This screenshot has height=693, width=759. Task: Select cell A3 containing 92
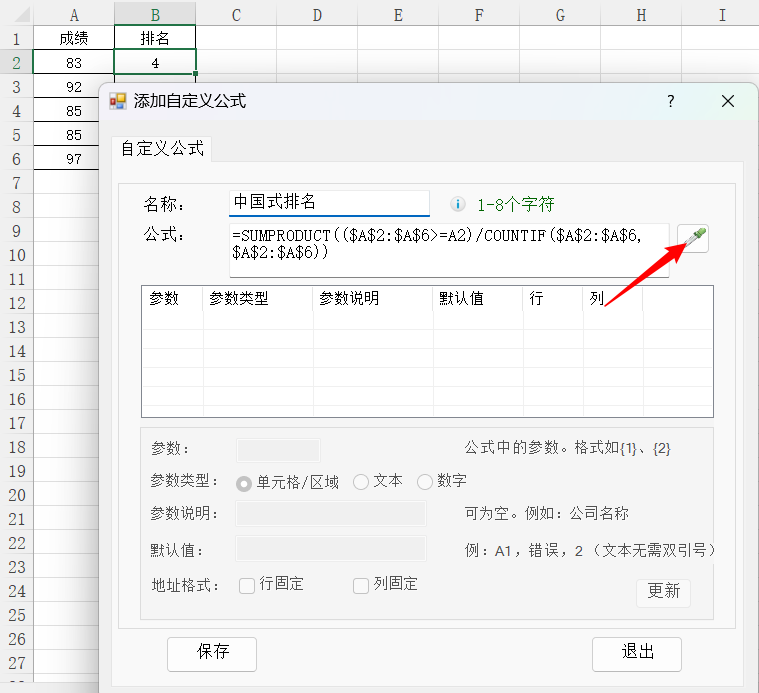pos(74,87)
